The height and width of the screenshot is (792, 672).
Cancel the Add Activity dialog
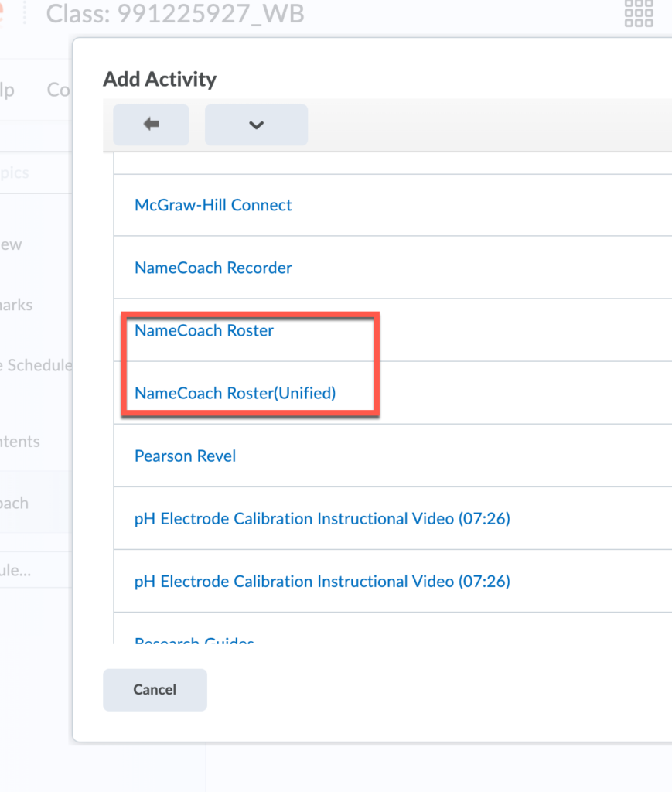[155, 690]
